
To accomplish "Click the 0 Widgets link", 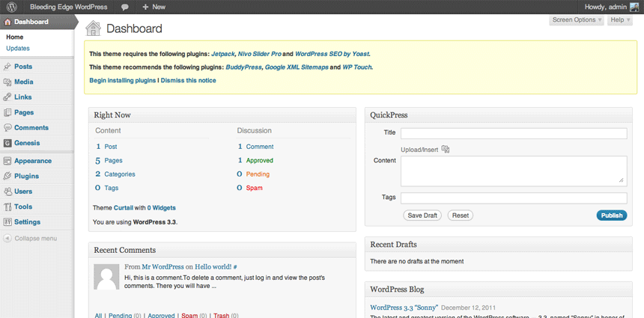I will click(162, 208).
